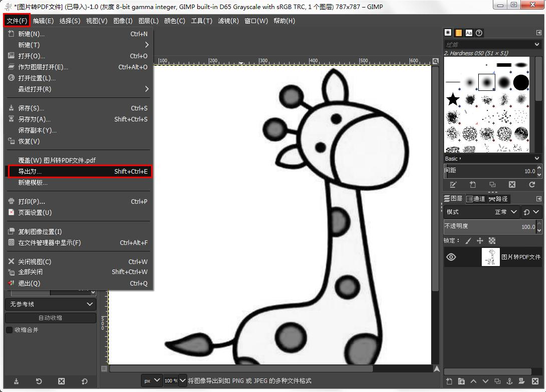
Task: Switch to the 路径 tab
Action: tap(498, 199)
